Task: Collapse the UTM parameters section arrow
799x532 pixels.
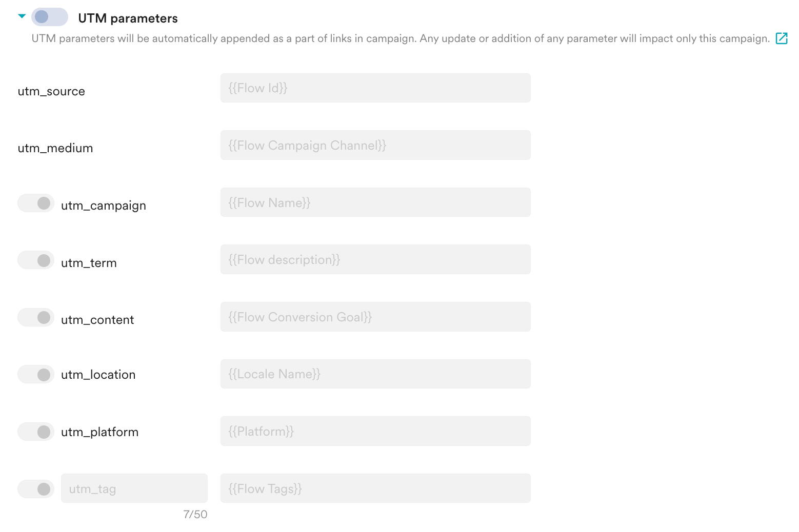Action: click(x=22, y=16)
